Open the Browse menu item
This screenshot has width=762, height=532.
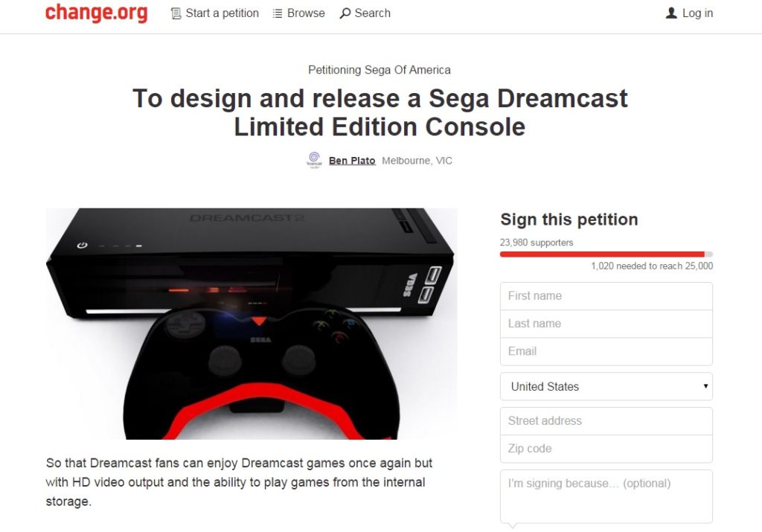coord(304,13)
